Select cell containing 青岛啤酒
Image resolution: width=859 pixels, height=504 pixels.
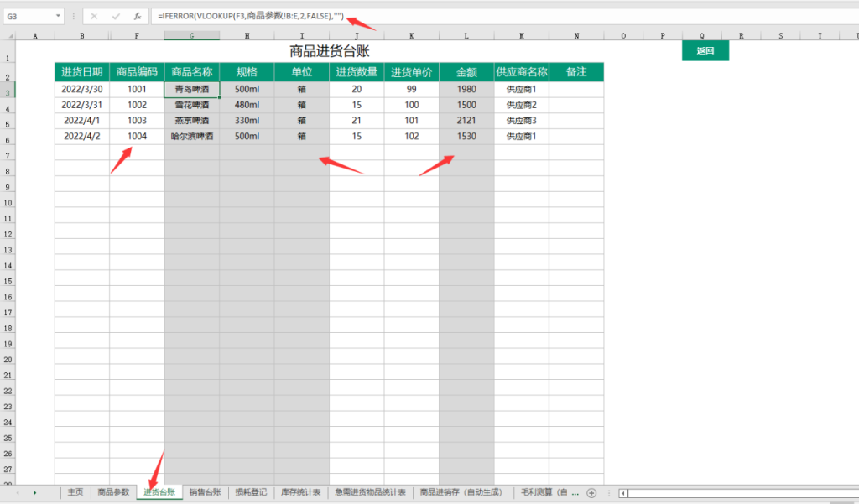191,89
